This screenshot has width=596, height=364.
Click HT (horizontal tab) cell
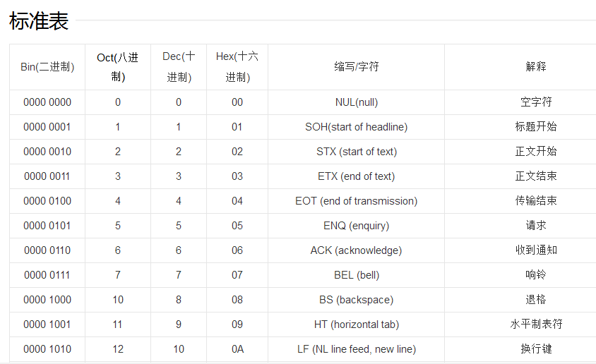pos(357,324)
